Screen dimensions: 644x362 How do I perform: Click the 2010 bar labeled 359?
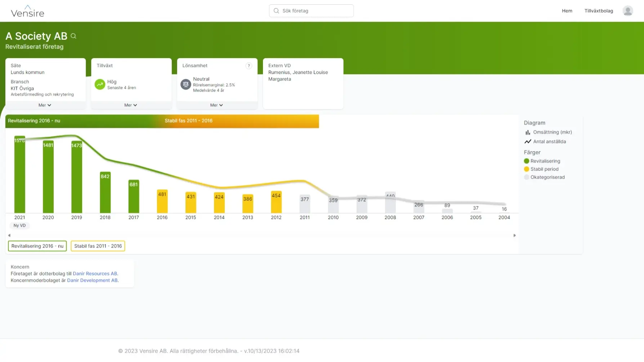tap(333, 204)
